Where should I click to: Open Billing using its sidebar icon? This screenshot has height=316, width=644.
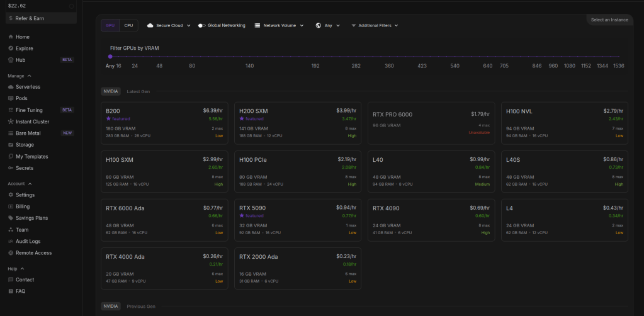click(x=11, y=206)
